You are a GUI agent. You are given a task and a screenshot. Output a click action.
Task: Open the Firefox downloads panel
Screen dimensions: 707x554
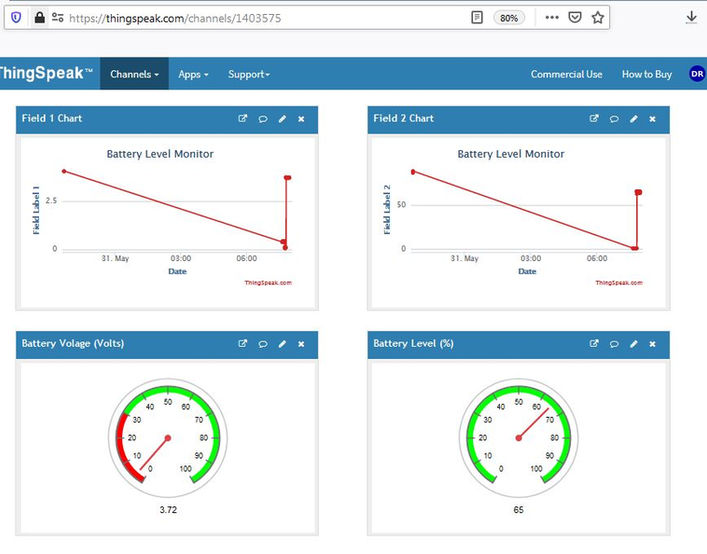tap(691, 18)
